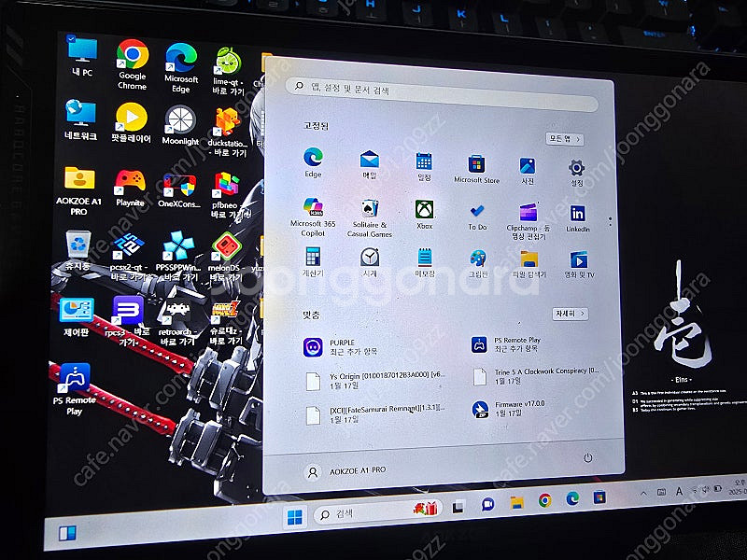Viewport: 747px width, 560px height.
Task: Open Settings gear in pinned apps
Action: click(x=576, y=173)
